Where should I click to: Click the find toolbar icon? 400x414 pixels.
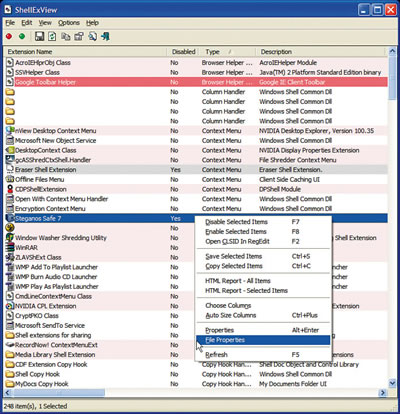[92, 36]
